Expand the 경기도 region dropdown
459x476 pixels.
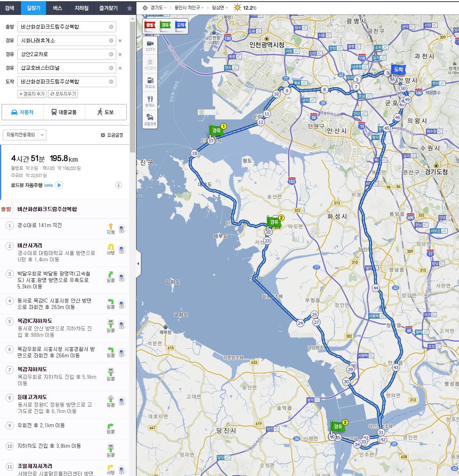tap(155, 8)
